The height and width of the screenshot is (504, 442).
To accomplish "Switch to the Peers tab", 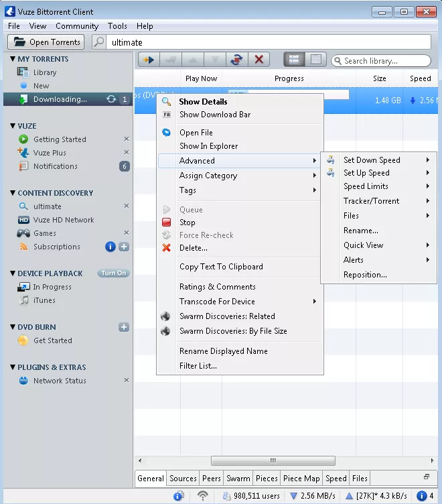I will coord(212,479).
